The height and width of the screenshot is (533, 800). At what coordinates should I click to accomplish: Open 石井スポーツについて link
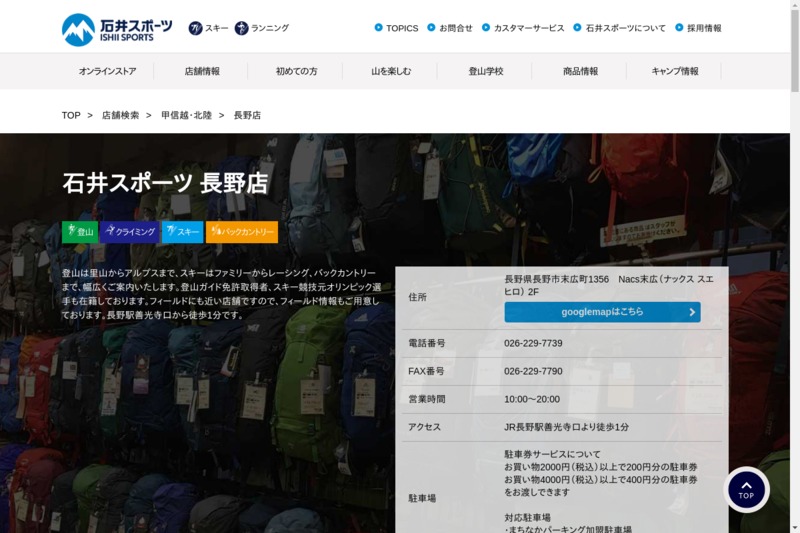626,28
